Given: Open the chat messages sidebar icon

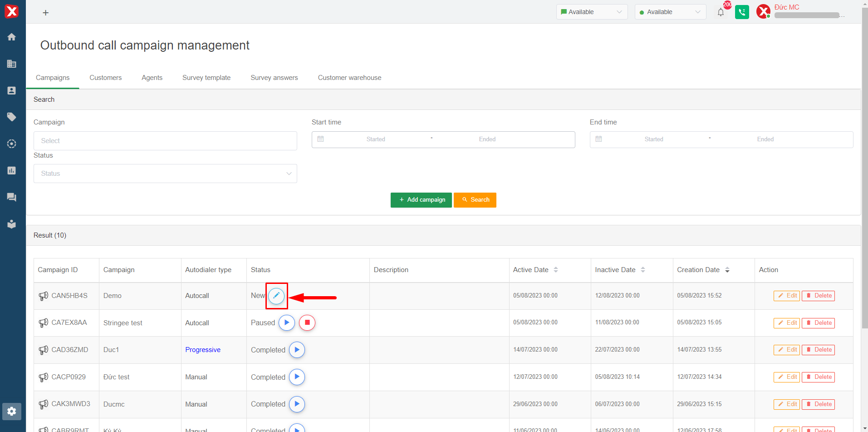Looking at the screenshot, I should (x=12, y=197).
